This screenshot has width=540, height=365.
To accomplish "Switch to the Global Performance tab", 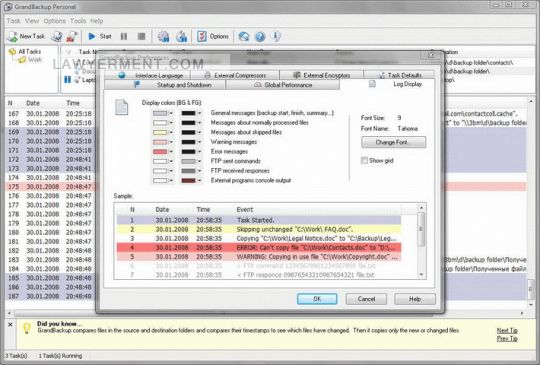I will [283, 85].
